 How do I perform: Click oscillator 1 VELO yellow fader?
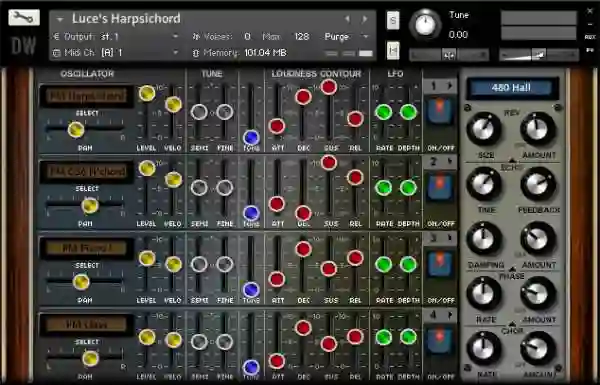[x=173, y=104]
